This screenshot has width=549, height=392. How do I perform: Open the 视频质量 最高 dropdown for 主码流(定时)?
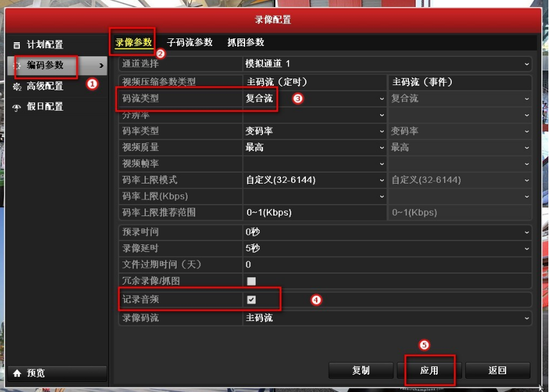315,147
